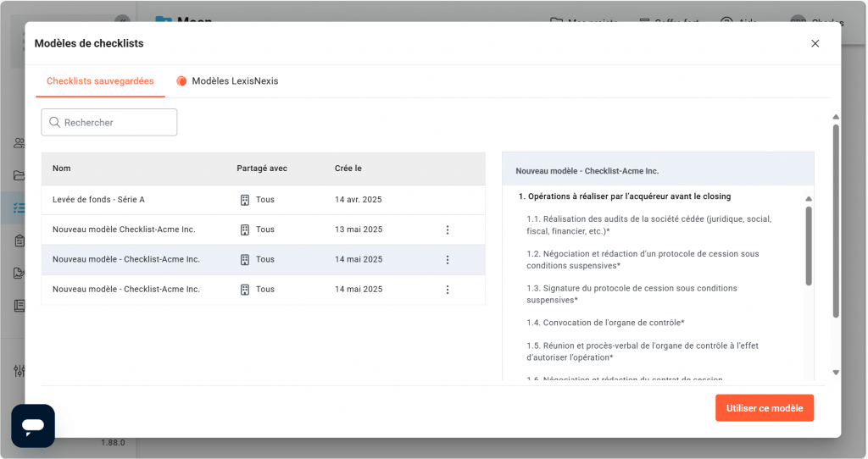The width and height of the screenshot is (868, 459).
Task: Click preview panel scroll-down arrow
Action: (x=808, y=371)
